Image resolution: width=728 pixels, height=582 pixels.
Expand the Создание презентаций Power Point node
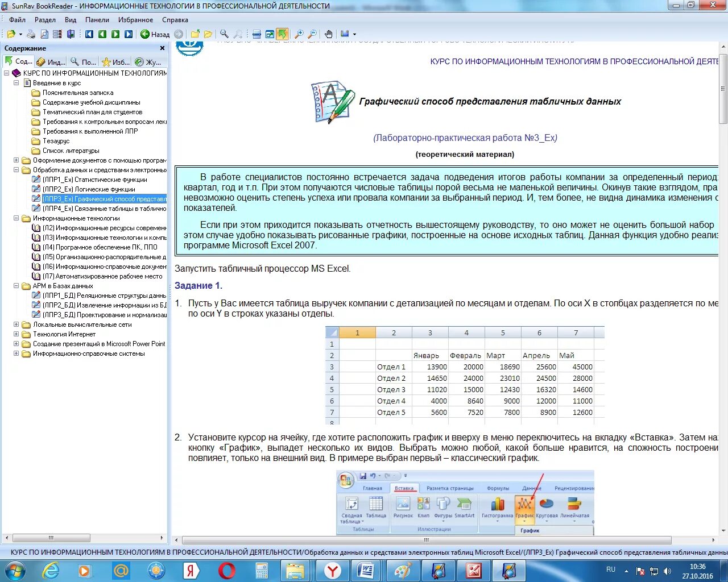(16, 344)
